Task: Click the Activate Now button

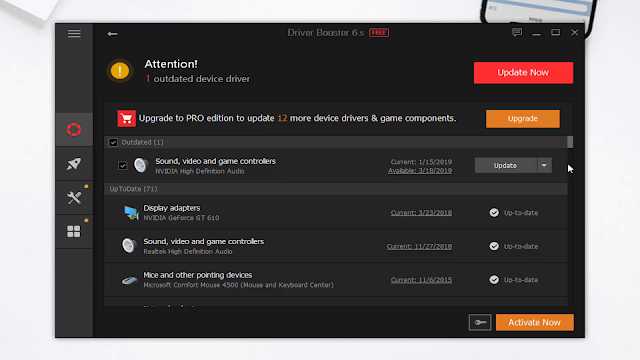Action: (x=535, y=322)
